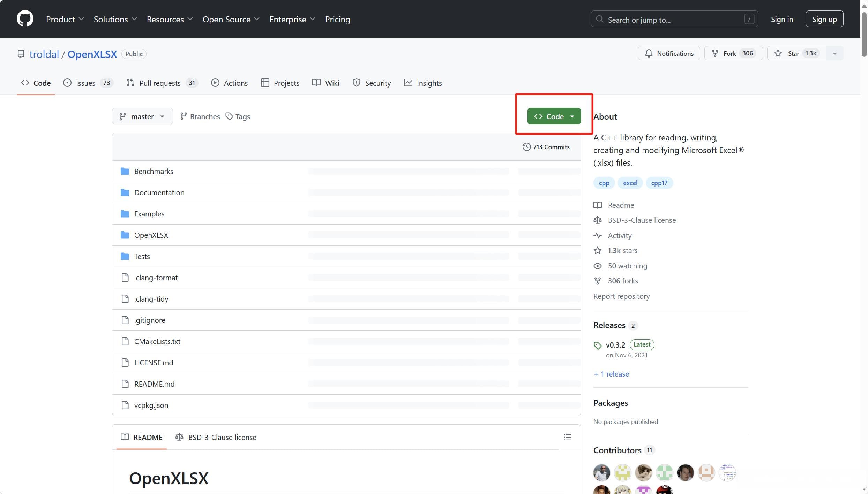Click the vcpkg.json file icon

coord(125,405)
